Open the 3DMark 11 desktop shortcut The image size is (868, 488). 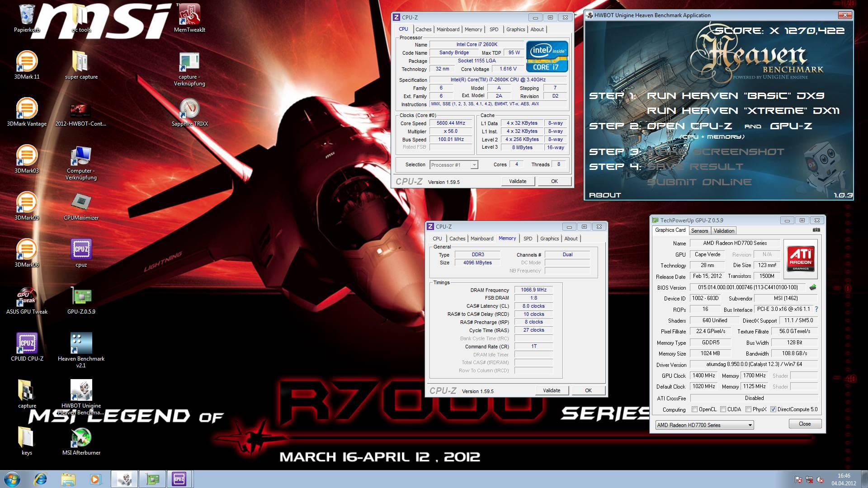point(27,65)
